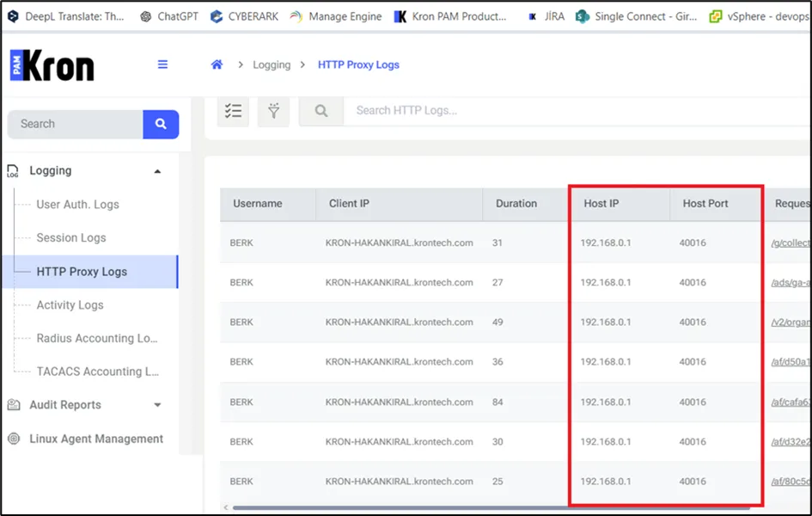Open the ChatGPT bookmark
812x516 pixels.
pyautogui.click(x=169, y=16)
